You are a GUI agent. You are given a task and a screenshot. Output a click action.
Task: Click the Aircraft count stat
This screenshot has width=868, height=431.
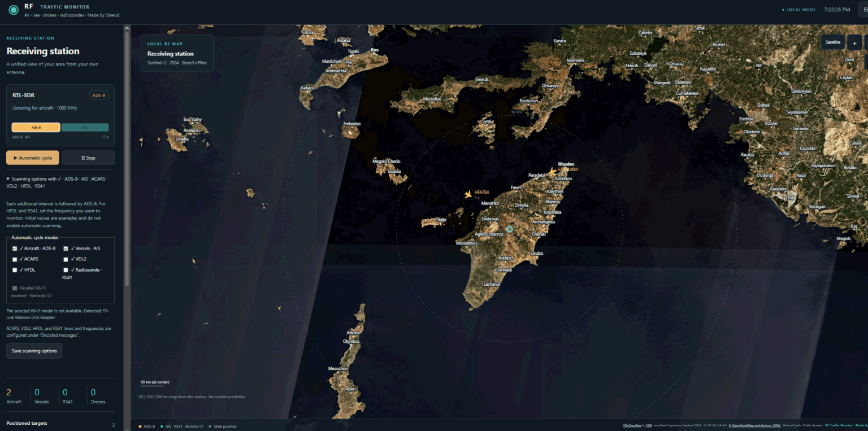tap(14, 396)
